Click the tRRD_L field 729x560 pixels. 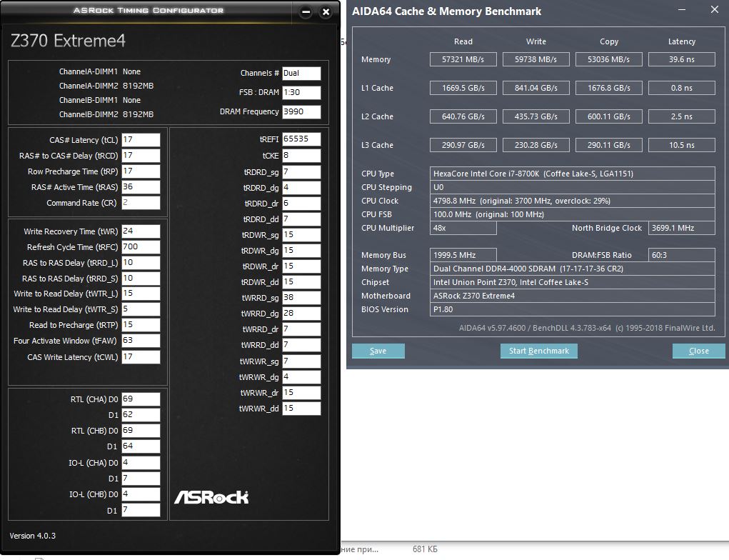141,263
